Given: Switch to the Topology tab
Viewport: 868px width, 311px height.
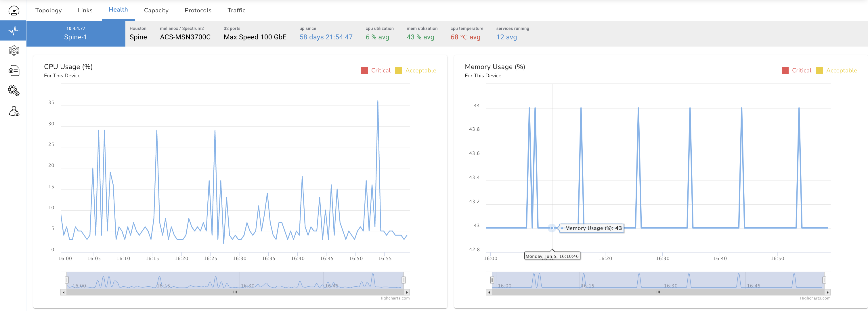Looking at the screenshot, I should click(x=49, y=10).
